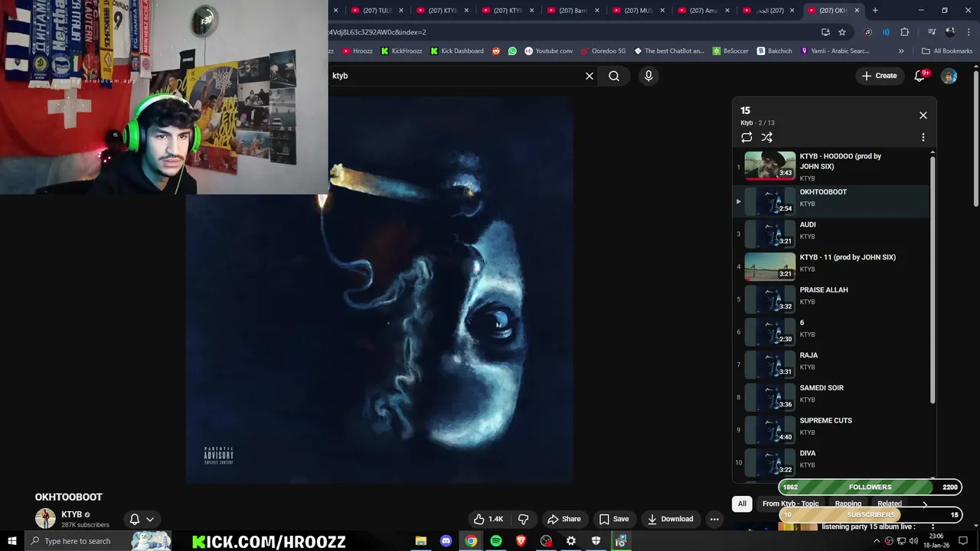
Task: Click the page vertical scrollbar
Action: pyautogui.click(x=975, y=138)
